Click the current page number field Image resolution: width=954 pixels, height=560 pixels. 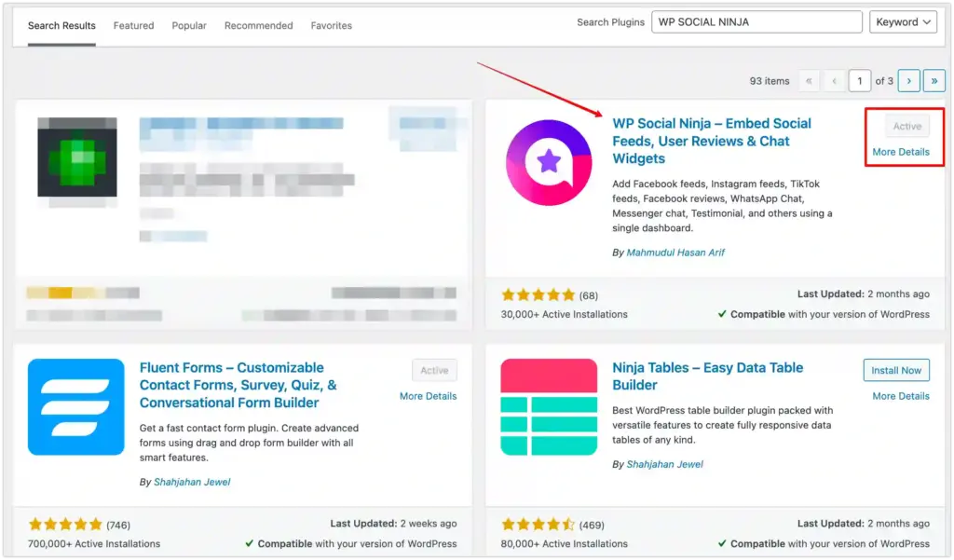(859, 81)
